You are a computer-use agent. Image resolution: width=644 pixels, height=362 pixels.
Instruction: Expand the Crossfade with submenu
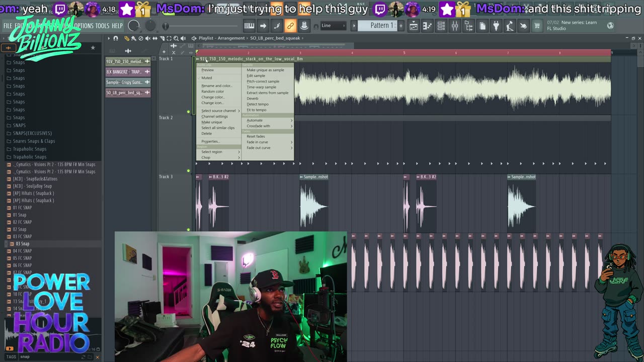[269, 126]
